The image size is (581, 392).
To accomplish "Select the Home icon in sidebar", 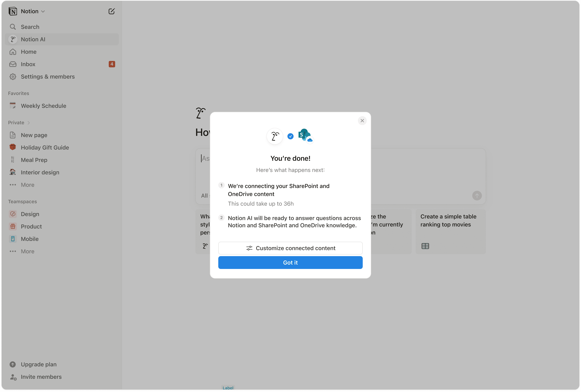I will pyautogui.click(x=13, y=52).
